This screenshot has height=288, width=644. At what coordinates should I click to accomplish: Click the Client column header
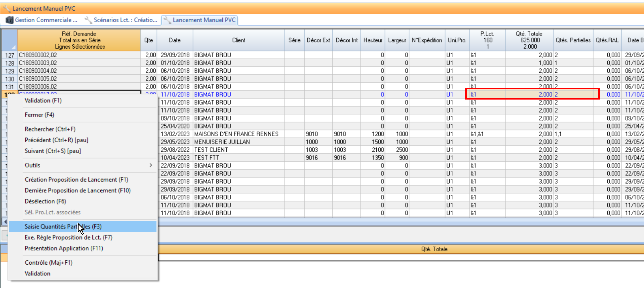(x=238, y=40)
